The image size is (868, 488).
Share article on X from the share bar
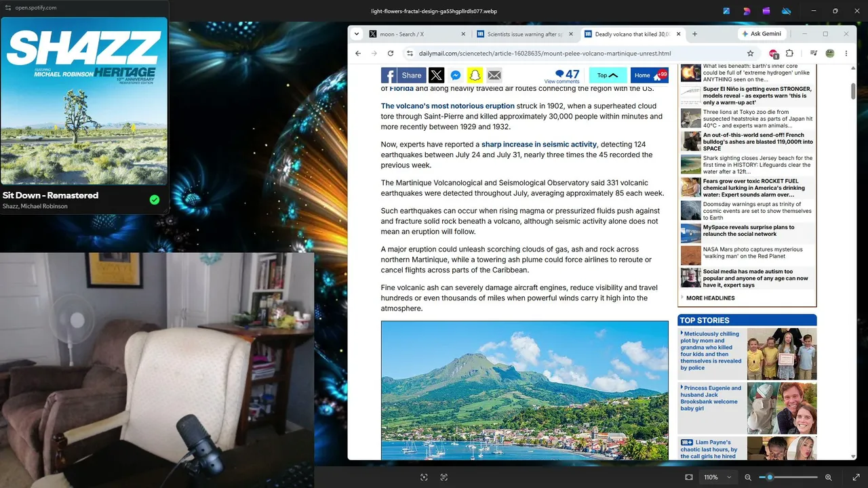(437, 75)
